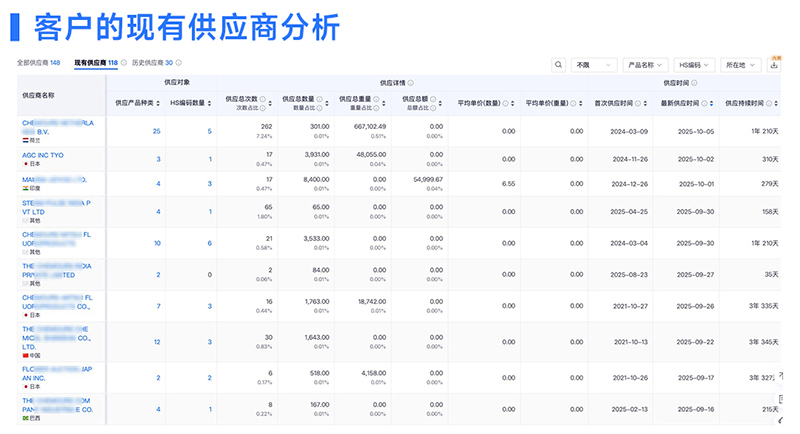
Task: Switch to the 历史供应商 30 tab
Action: 152,63
